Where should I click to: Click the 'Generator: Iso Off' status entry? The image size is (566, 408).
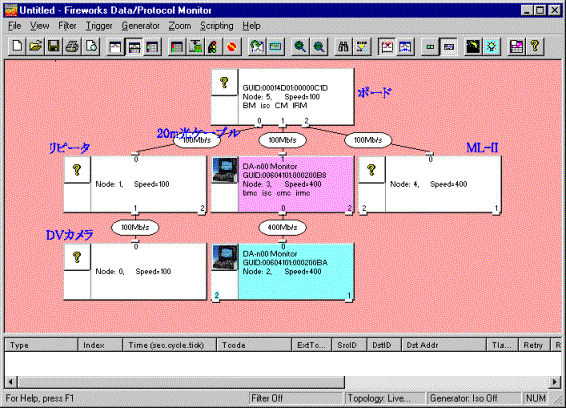pos(474,398)
